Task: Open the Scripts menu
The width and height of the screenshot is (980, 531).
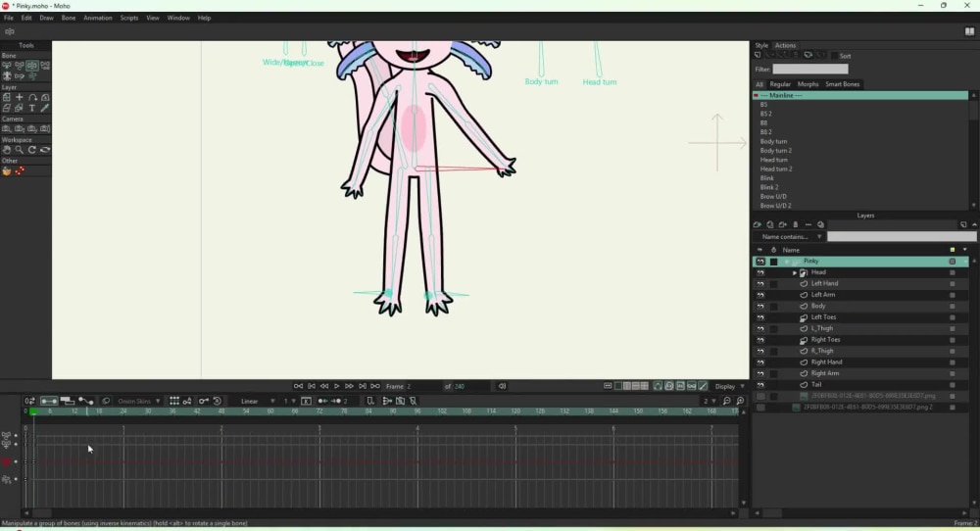Action: tap(129, 18)
